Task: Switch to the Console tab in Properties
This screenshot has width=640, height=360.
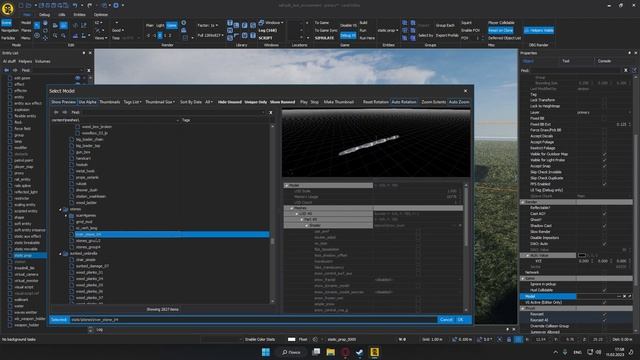Action: click(x=604, y=61)
